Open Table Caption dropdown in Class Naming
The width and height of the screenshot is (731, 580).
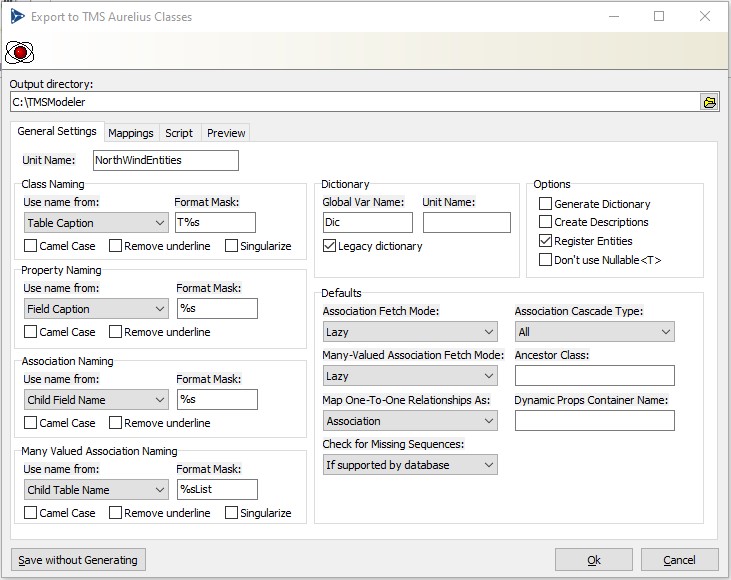(x=96, y=223)
